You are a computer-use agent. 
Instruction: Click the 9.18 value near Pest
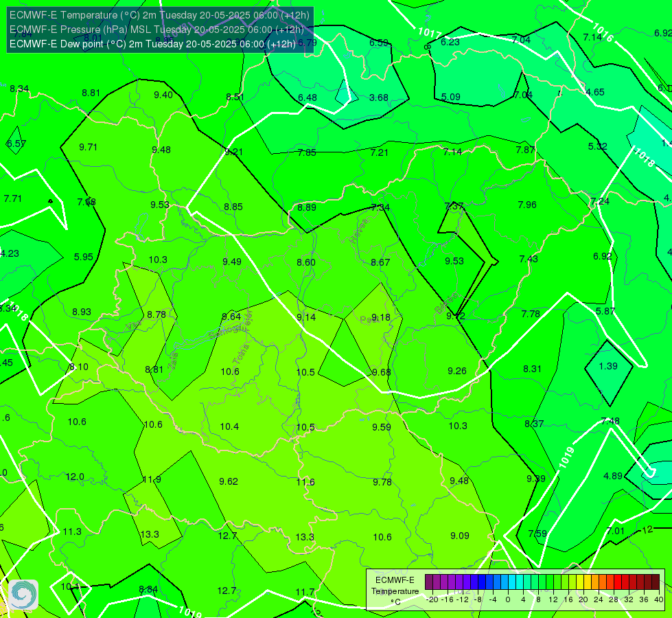(x=381, y=317)
